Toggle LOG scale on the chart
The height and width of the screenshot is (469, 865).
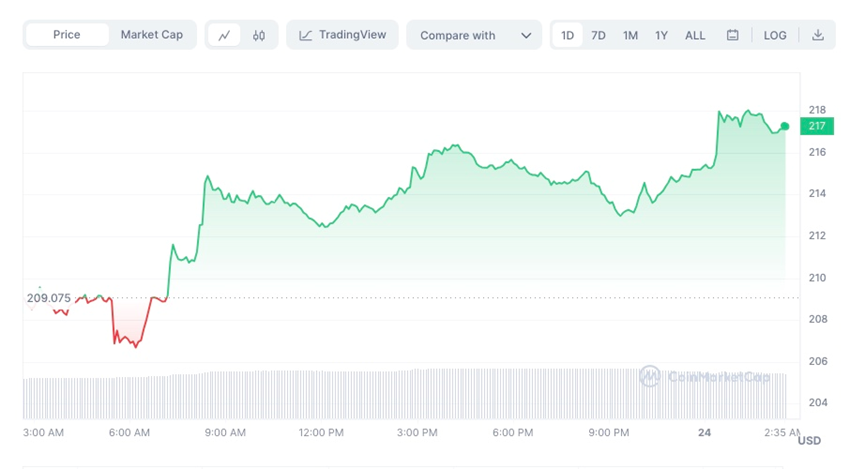coord(775,35)
